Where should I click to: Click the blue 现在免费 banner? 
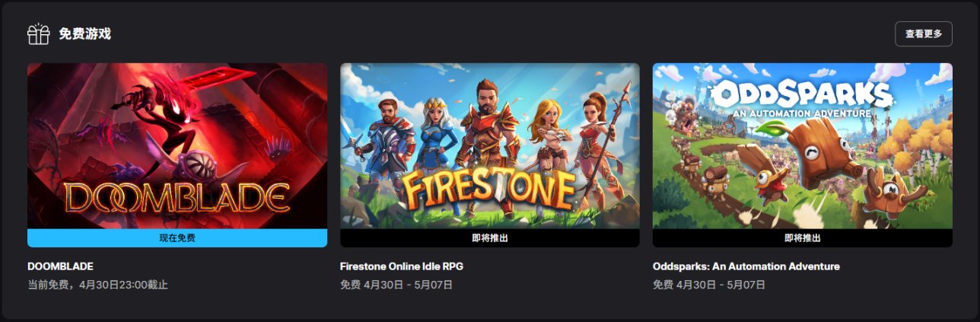(177, 238)
